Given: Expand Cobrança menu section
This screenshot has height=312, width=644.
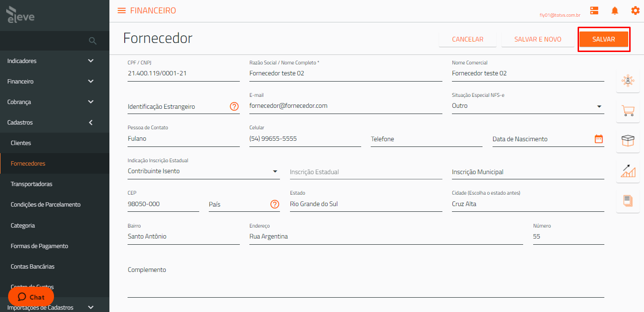Looking at the screenshot, I should (x=54, y=102).
